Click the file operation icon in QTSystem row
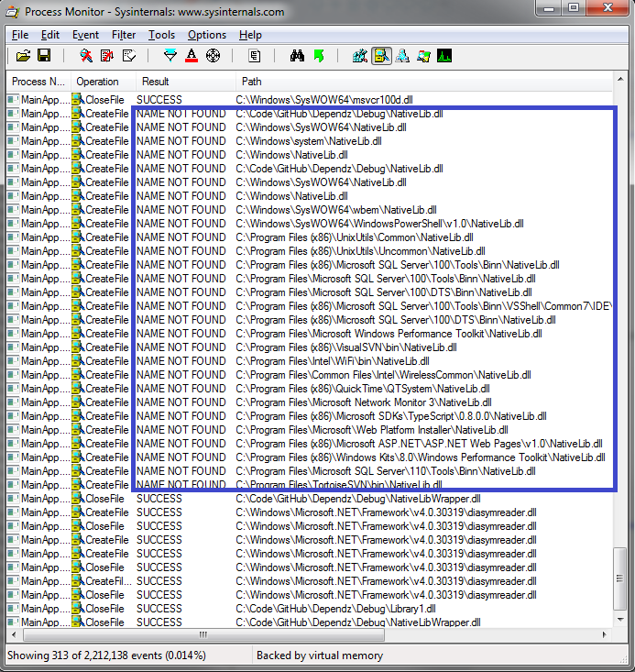This screenshot has width=635, height=672. point(78,389)
